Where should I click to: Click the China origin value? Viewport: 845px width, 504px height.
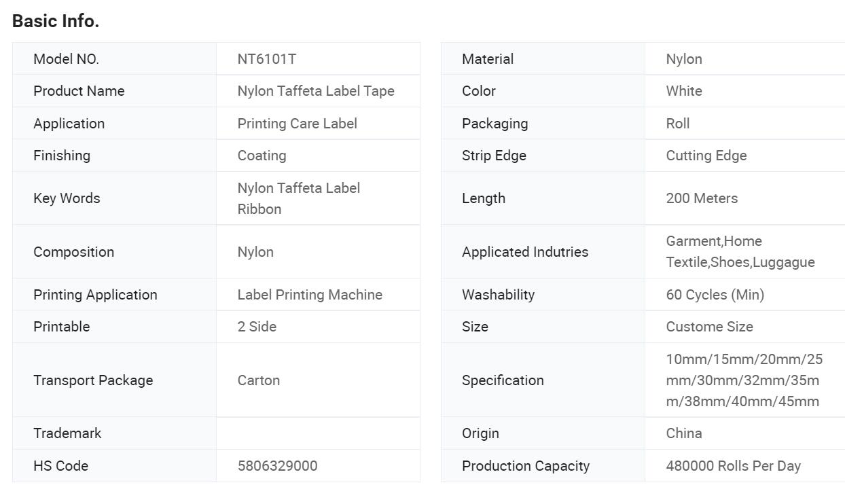(x=683, y=433)
